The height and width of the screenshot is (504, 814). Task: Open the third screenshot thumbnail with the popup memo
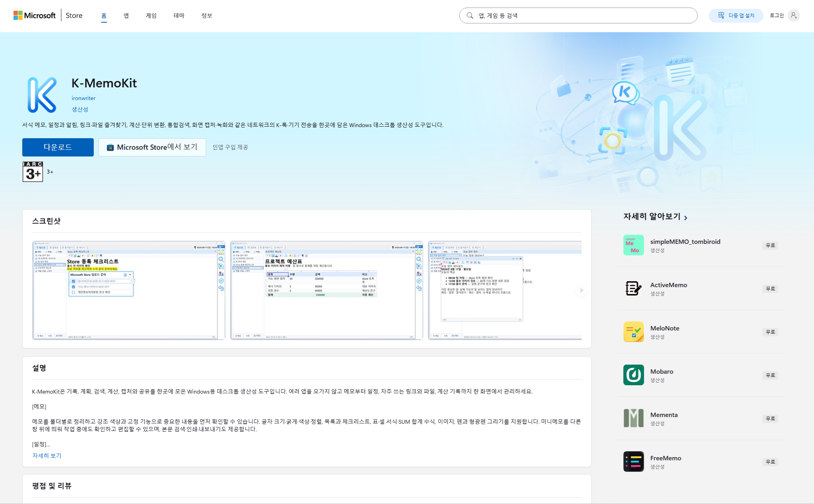pos(505,290)
